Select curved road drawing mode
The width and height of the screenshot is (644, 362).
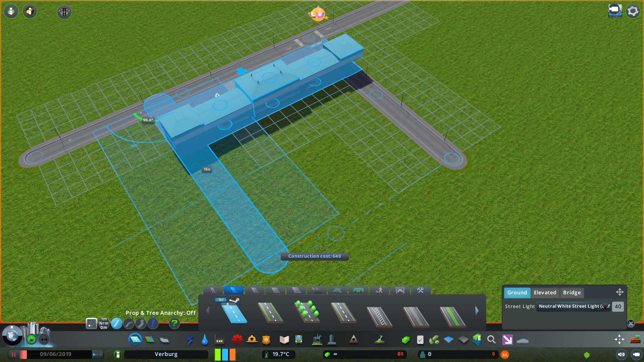129,323
